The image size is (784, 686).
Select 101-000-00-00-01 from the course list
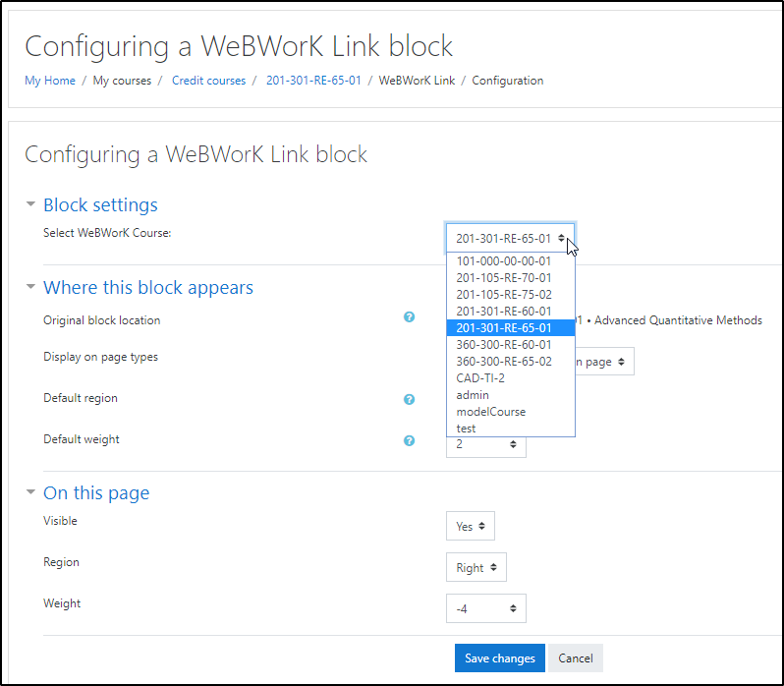pos(503,261)
